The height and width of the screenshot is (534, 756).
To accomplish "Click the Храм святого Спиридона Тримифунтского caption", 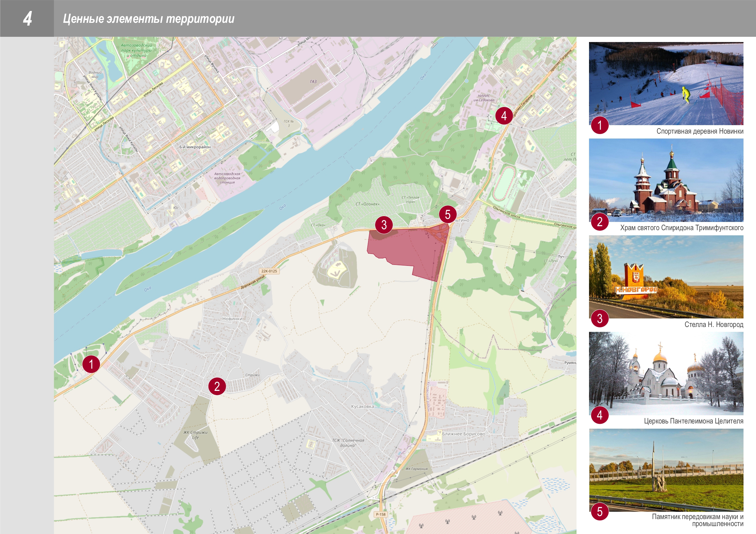I will 681,228.
